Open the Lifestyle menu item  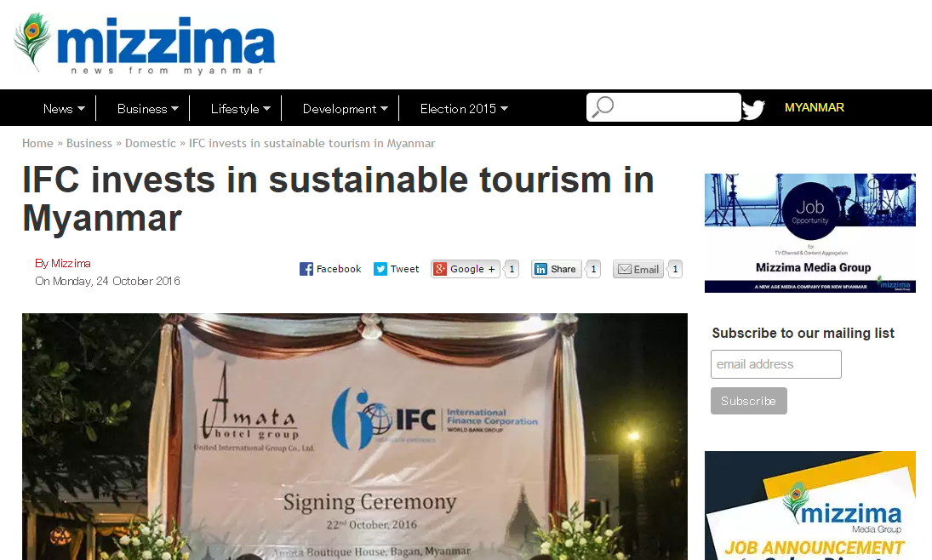click(235, 109)
